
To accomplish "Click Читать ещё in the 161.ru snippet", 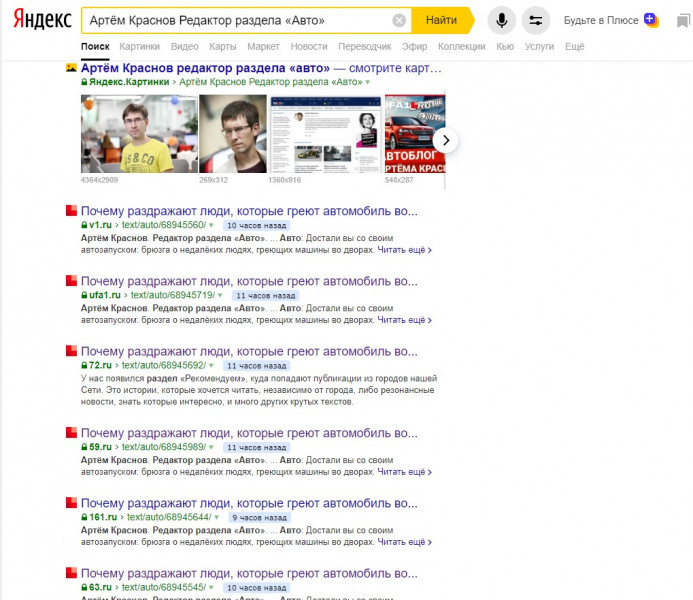I will (x=404, y=542).
